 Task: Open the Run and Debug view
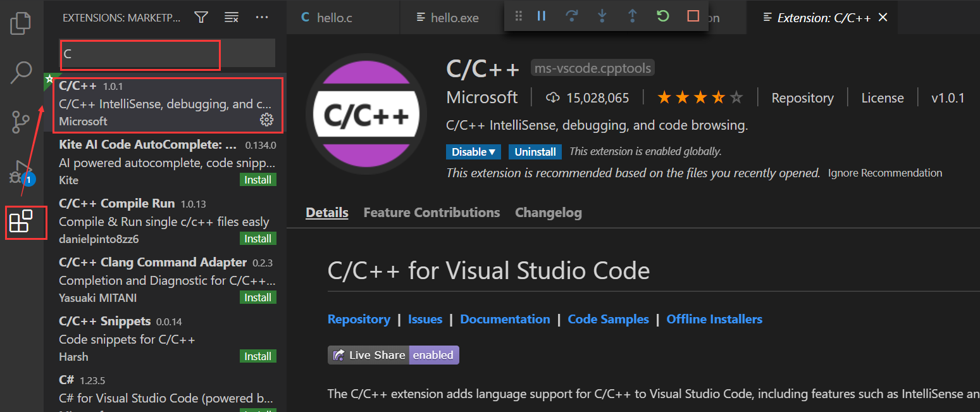coord(21,172)
